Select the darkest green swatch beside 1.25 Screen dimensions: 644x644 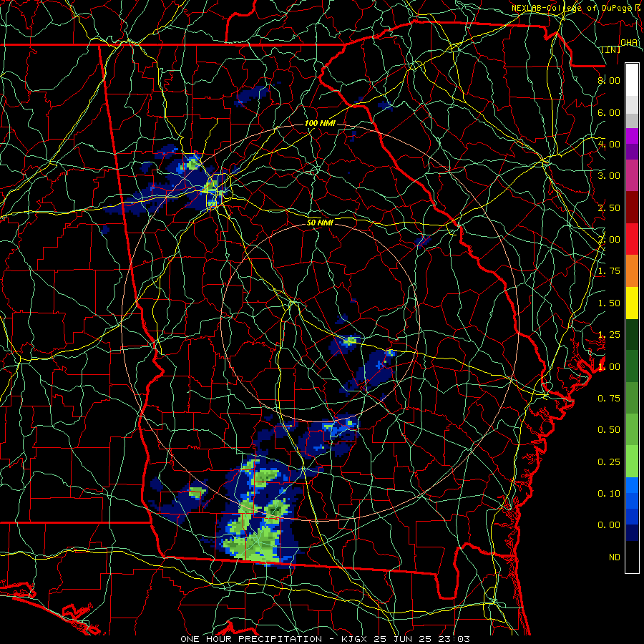(x=632, y=335)
